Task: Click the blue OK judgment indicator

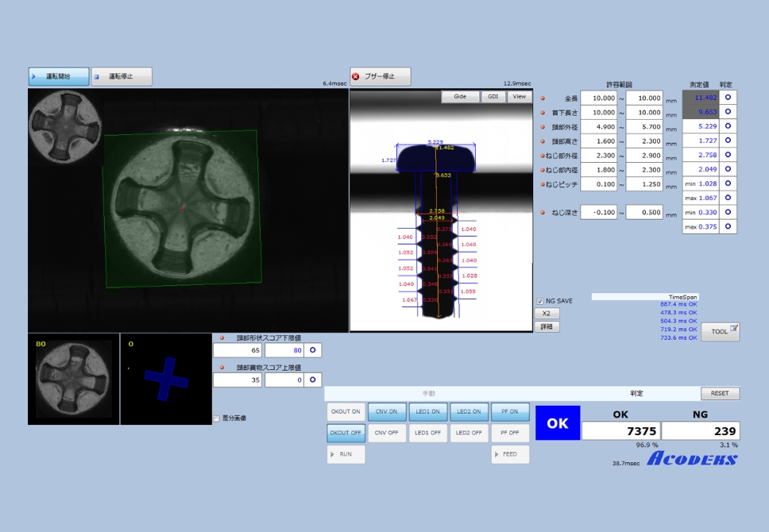Action: (x=557, y=423)
